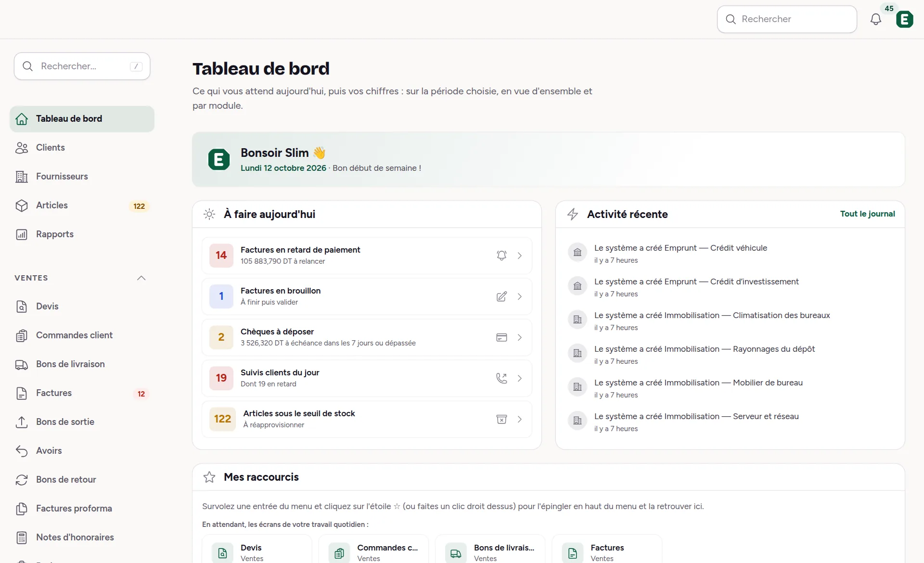Click the Devis document icon in sidebar
Screen dimensions: 924x563
click(22, 307)
